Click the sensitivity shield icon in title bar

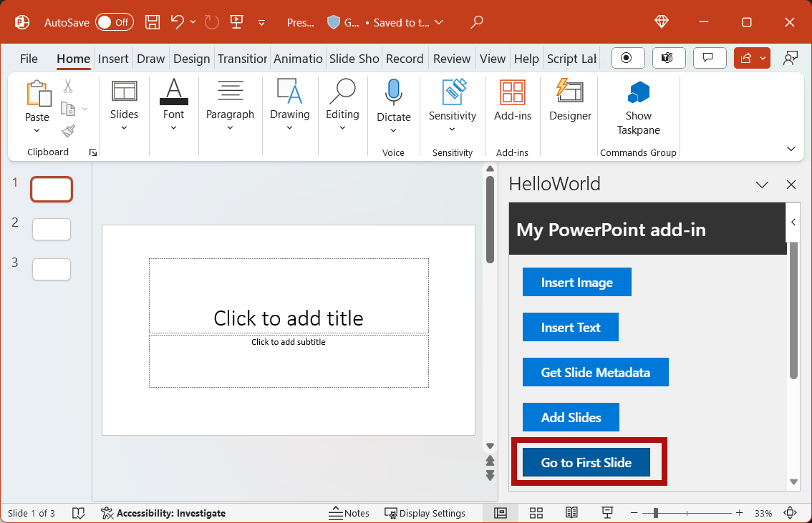click(x=334, y=22)
